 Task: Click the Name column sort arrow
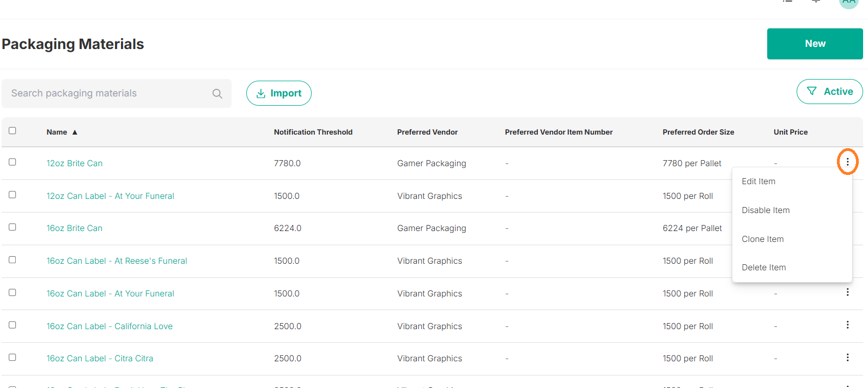point(75,132)
